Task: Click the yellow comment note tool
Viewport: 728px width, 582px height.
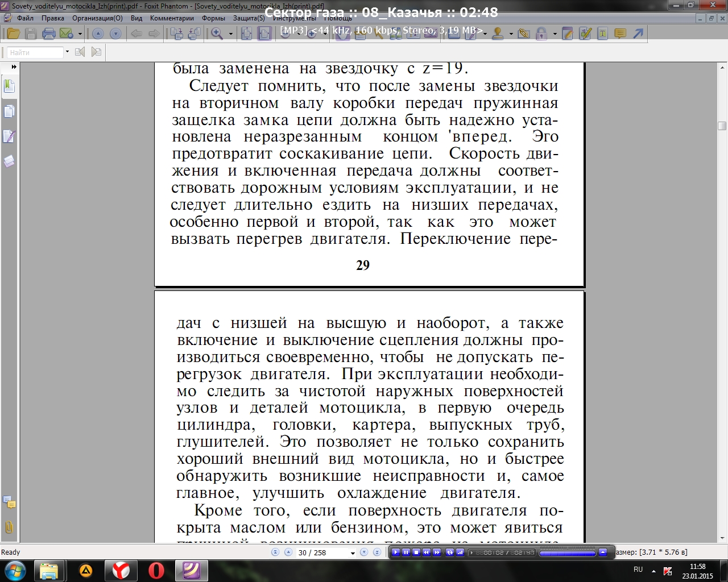Action: tap(620, 34)
